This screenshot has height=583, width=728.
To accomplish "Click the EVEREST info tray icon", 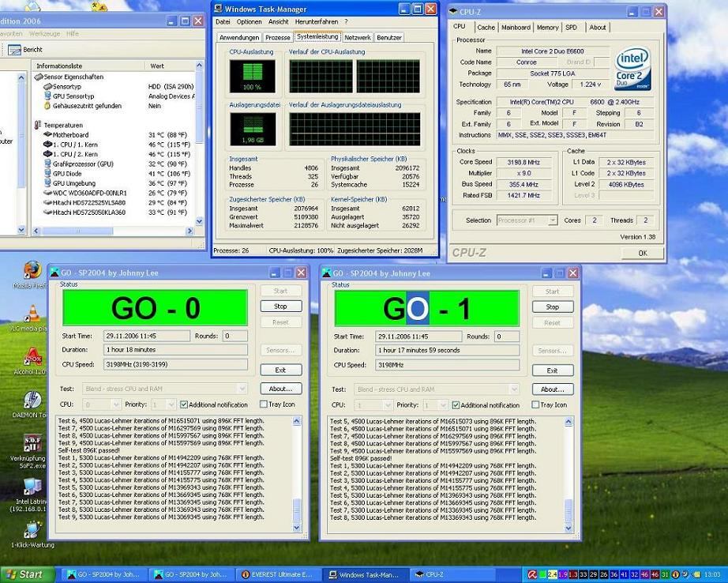I will click(x=676, y=574).
